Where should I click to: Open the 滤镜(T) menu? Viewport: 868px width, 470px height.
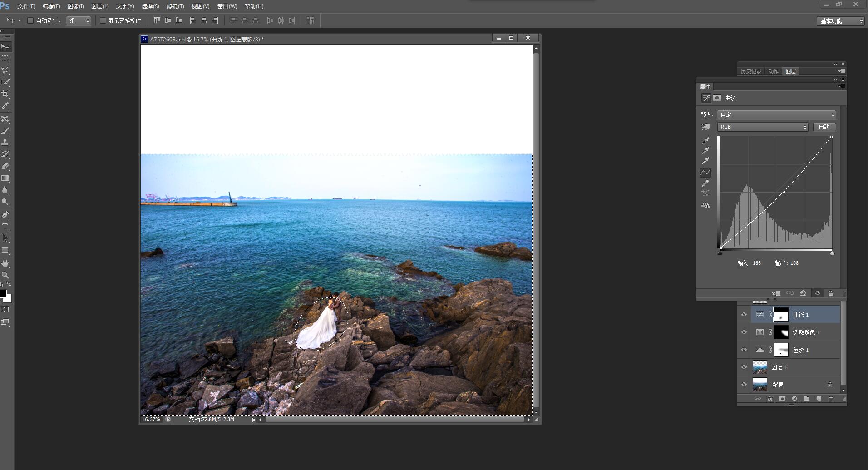[175, 6]
